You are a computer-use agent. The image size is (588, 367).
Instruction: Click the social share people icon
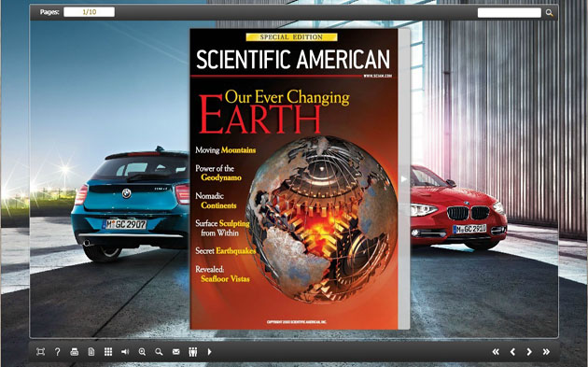click(193, 352)
